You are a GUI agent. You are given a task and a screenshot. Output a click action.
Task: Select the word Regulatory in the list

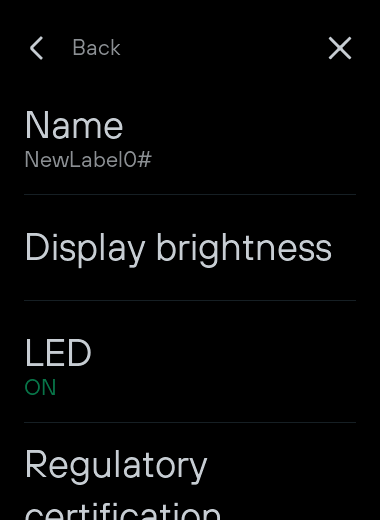[x=116, y=465]
